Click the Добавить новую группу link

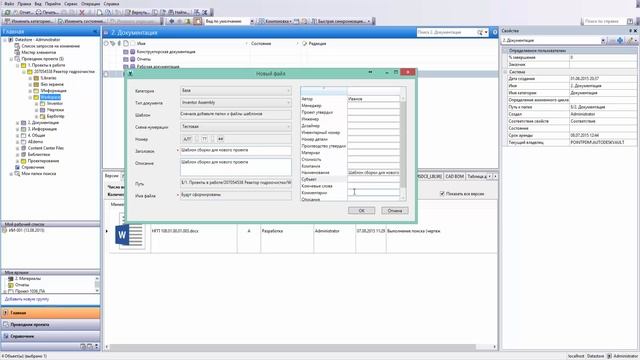[27, 299]
